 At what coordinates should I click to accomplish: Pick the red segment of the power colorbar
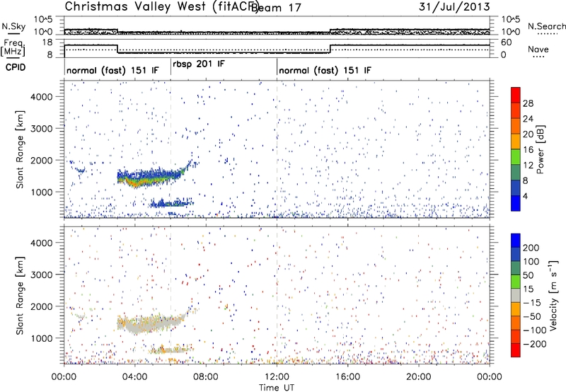(x=516, y=95)
